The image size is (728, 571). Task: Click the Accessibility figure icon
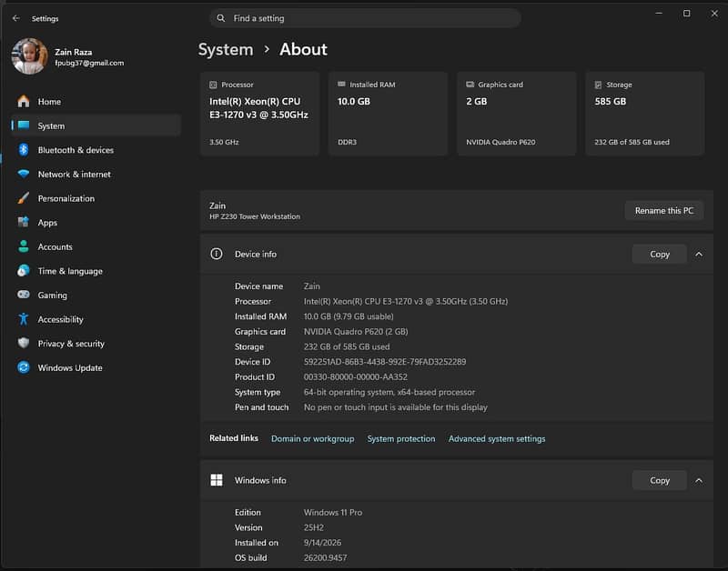point(24,319)
